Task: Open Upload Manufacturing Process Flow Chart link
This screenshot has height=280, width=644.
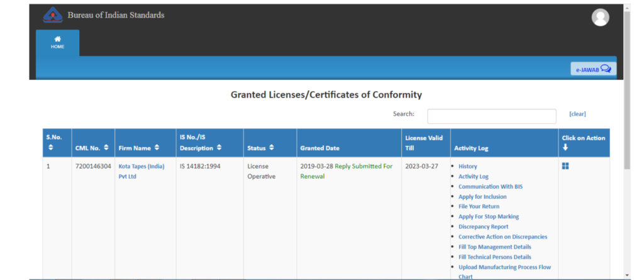Action: pyautogui.click(x=505, y=272)
